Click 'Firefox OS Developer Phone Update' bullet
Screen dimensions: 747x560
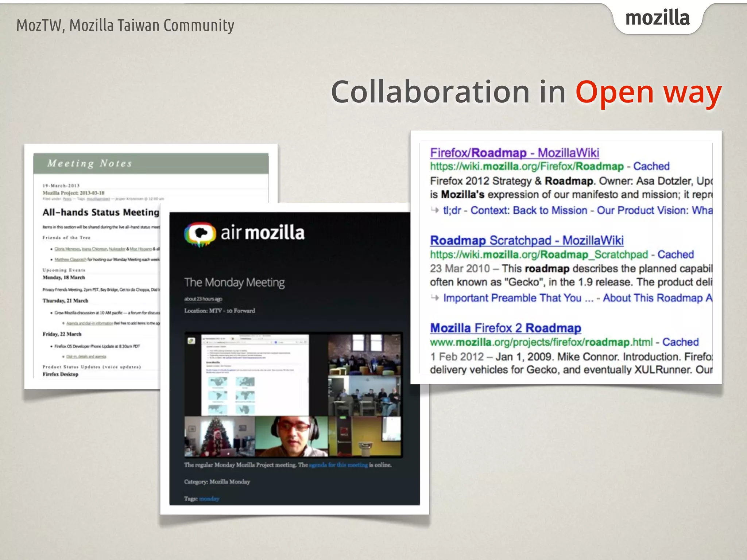coord(97,346)
